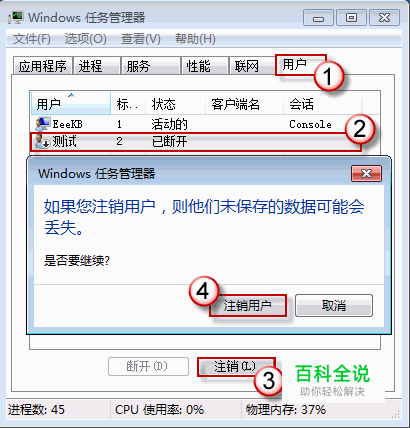Switch to the 进程 tab
Viewport: 410px width, 428px height.
click(x=97, y=66)
